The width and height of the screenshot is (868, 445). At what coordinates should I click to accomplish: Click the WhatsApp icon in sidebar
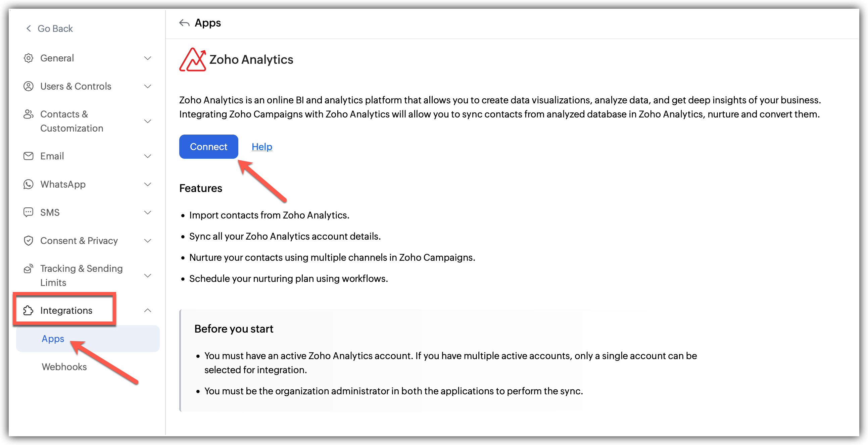29,184
